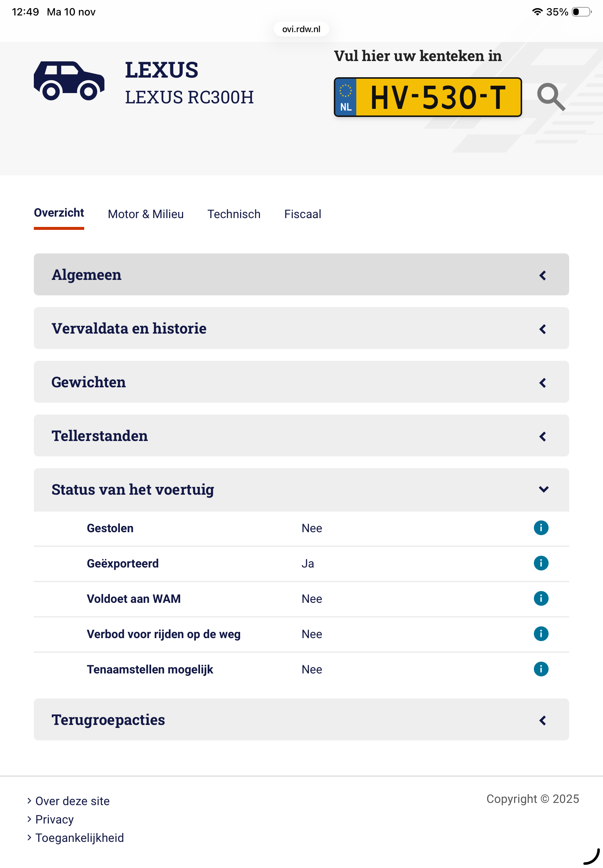This screenshot has width=603, height=868.
Task: Open info icon for Tenaamstellen mogelijk
Action: click(540, 669)
